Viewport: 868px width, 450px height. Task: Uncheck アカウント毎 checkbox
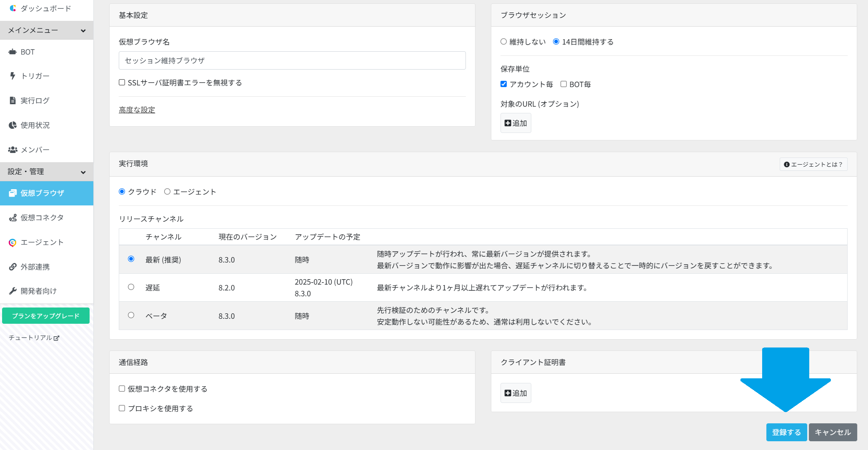click(503, 84)
